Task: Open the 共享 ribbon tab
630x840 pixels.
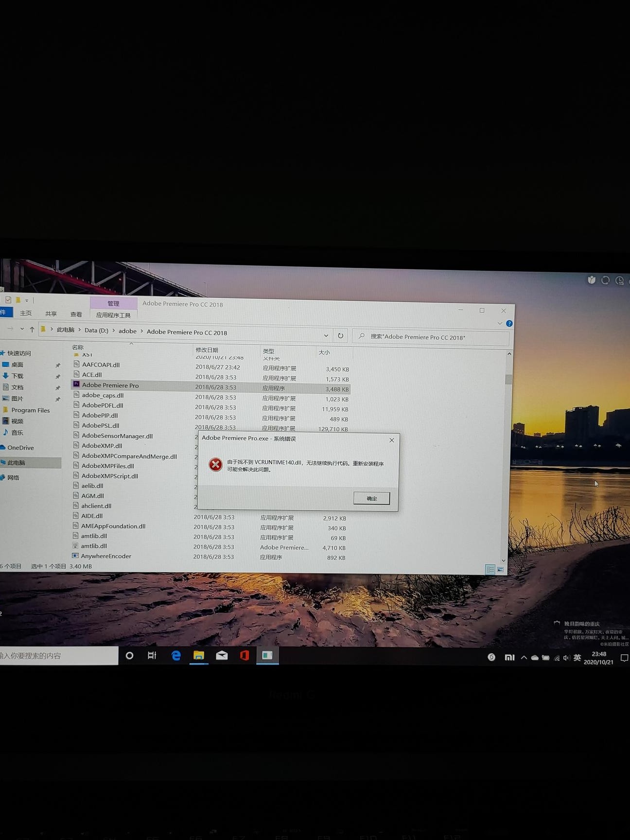Action: pos(51,314)
